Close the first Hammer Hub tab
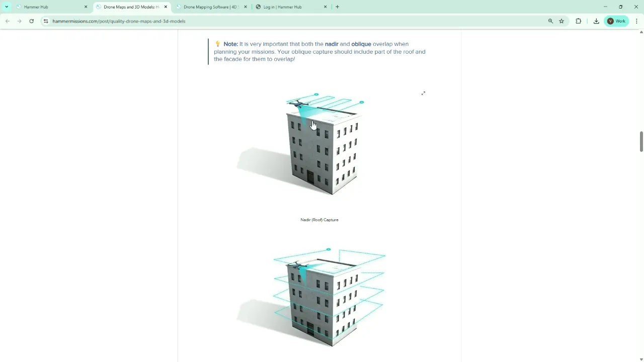This screenshot has width=644, height=362. coord(86,7)
